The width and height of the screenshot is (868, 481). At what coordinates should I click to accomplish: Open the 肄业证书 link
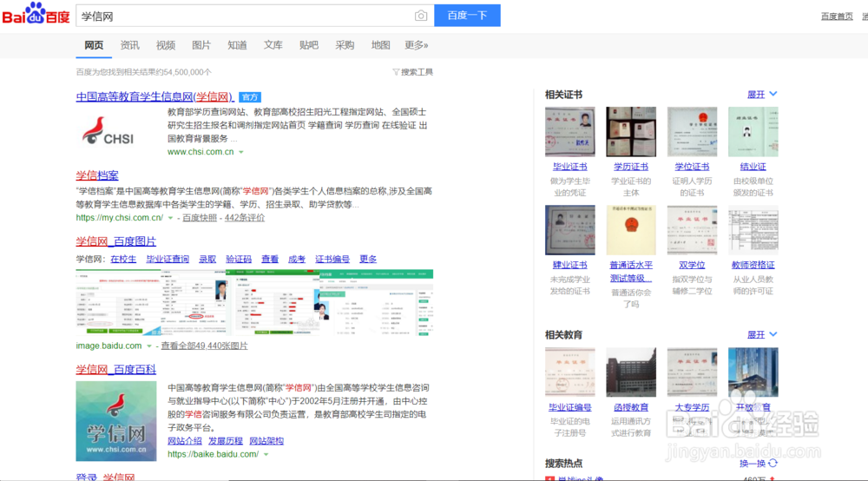tap(570, 265)
